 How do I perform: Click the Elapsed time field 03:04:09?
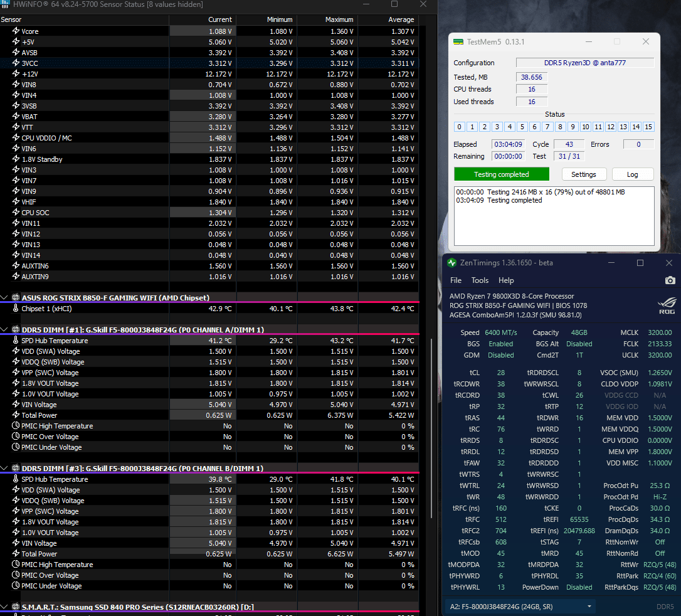point(508,144)
